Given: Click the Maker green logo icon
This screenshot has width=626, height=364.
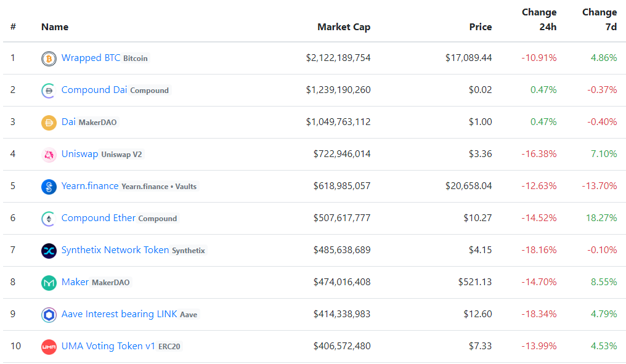Looking at the screenshot, I should coord(49,283).
